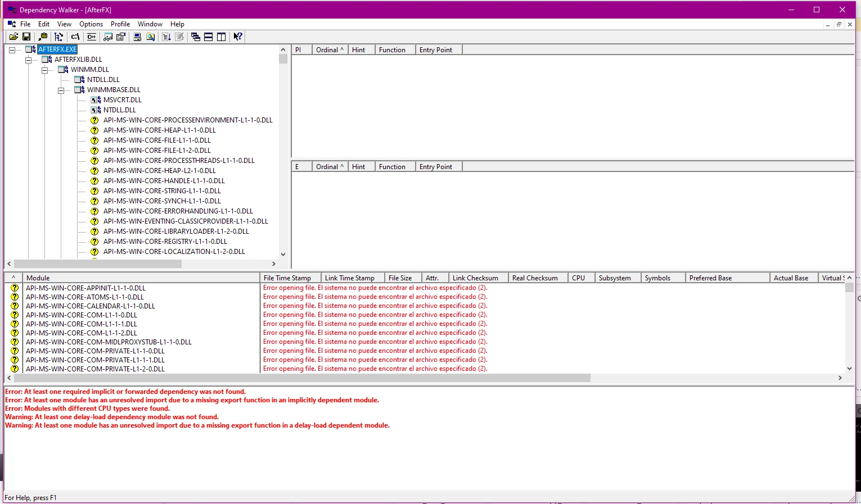Click the icon next to API-MS-WIN-CORE-CALENDAR-L1-1-0.DLL
The height and width of the screenshot is (504, 861).
[x=15, y=306]
